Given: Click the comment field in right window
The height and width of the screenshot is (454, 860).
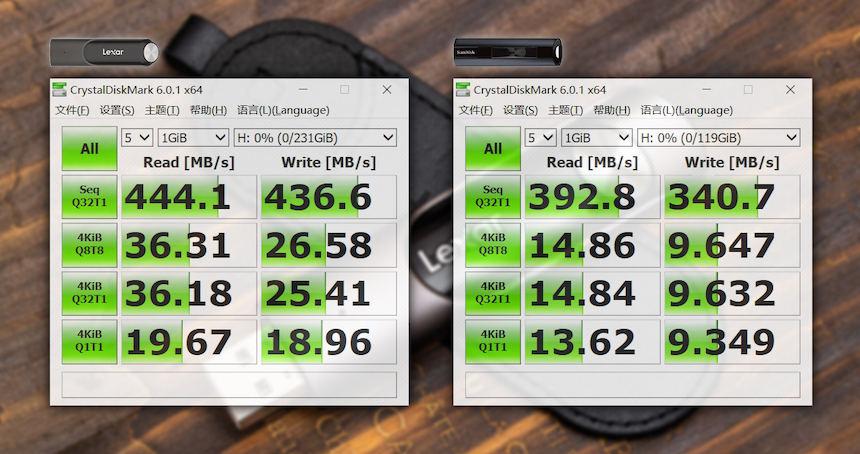Looking at the screenshot, I should (632, 384).
